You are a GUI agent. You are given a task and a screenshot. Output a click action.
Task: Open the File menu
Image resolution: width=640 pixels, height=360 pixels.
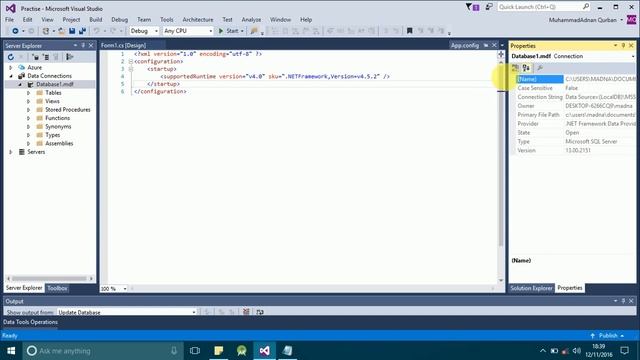[x=9, y=20]
